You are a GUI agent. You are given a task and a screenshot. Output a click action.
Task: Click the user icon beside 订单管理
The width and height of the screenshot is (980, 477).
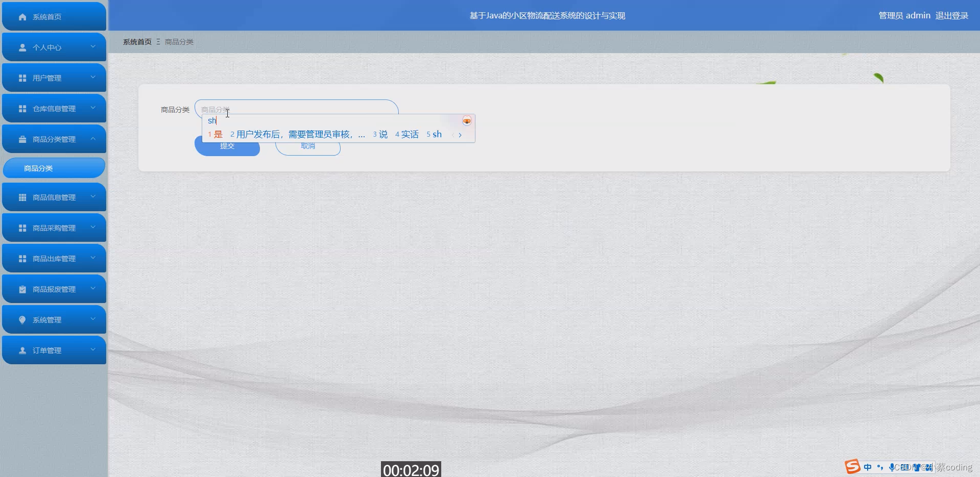22,350
